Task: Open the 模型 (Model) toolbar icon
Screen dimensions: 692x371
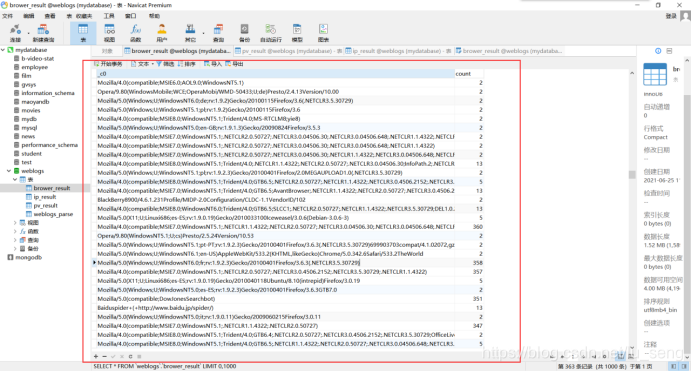Action: [297, 33]
